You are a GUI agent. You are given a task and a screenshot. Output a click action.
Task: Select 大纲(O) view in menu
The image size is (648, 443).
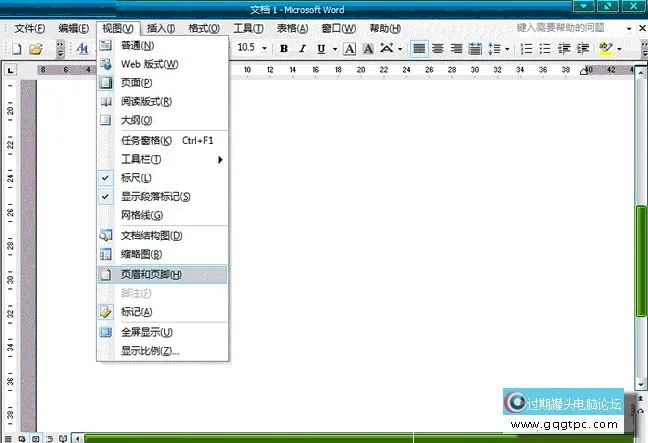[x=163, y=120]
